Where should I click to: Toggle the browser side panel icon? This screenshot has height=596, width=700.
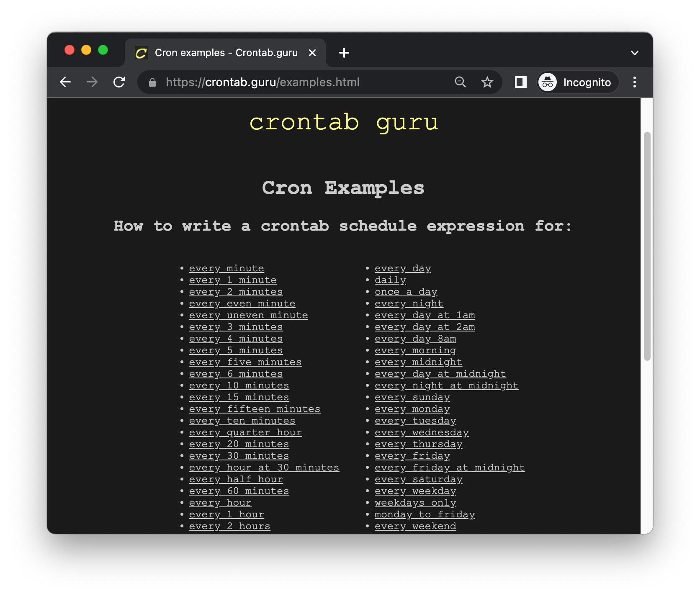[x=520, y=82]
